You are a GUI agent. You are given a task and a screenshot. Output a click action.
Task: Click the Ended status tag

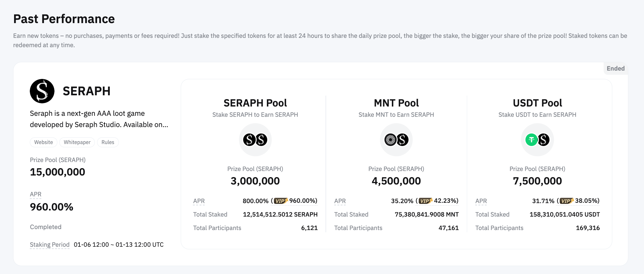pos(615,68)
